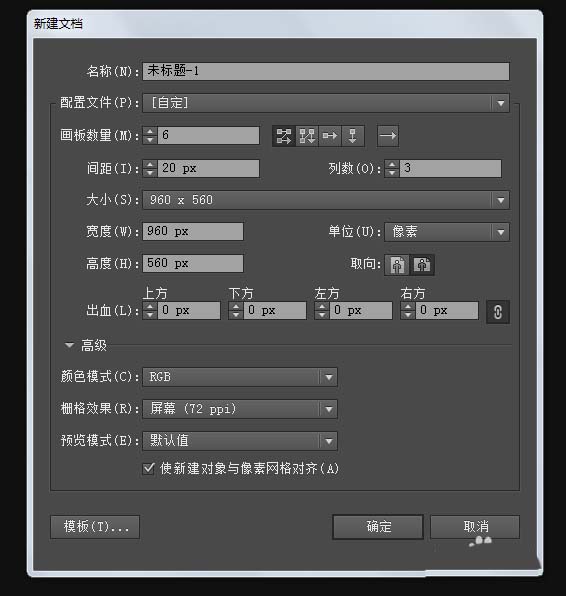Image resolution: width=566 pixels, height=596 pixels.
Task: Choose arrange by row layout icon
Action: [330, 136]
